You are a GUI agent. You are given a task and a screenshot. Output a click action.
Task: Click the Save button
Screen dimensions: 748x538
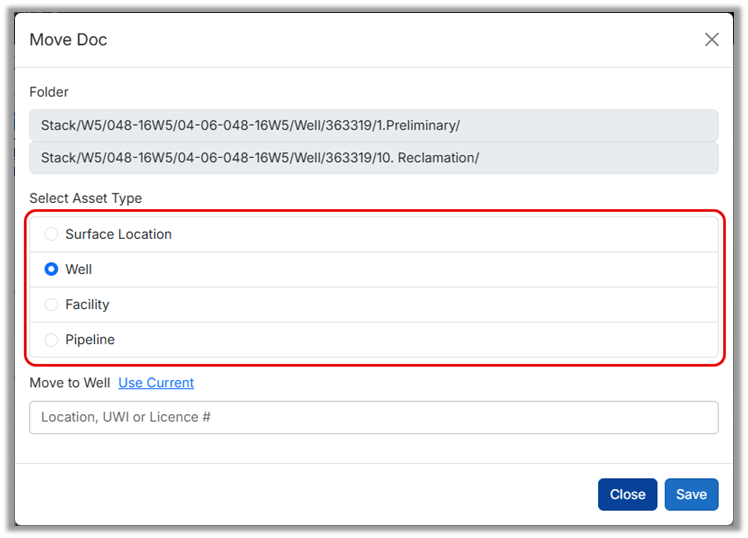(691, 494)
